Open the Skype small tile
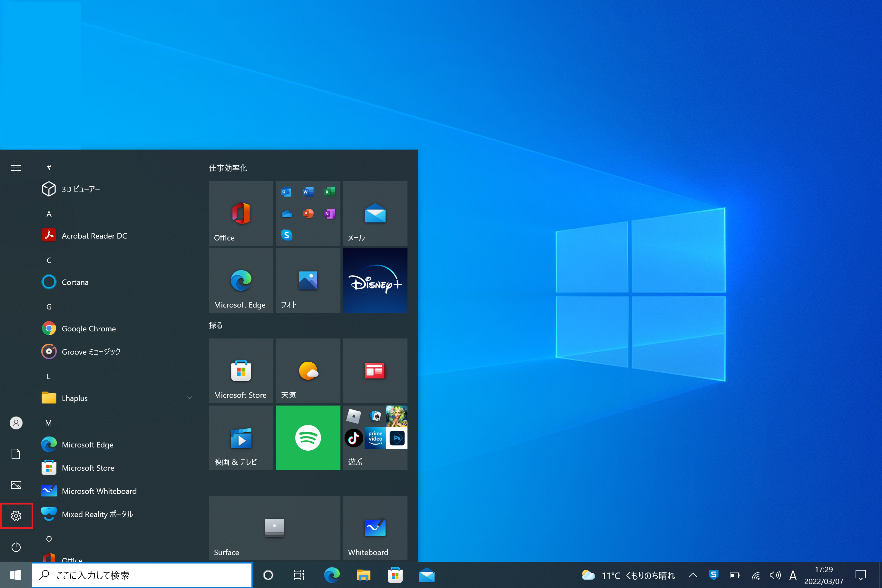The image size is (882, 588). point(287,235)
